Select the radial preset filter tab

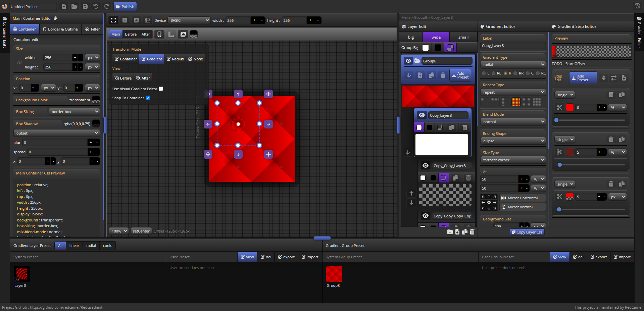point(91,246)
